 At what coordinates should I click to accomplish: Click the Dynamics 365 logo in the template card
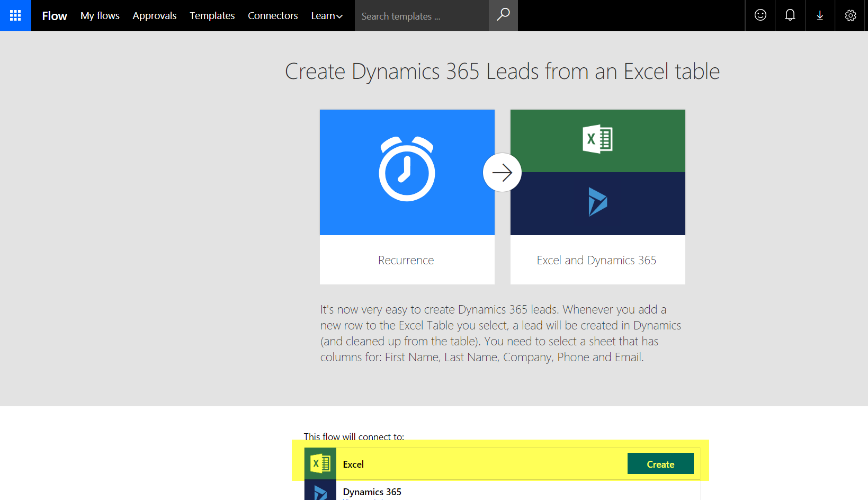pyautogui.click(x=597, y=202)
